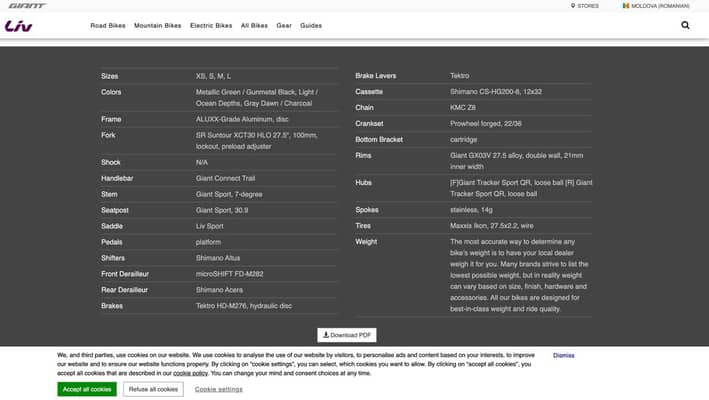Viewport: 709px width, 400px height.
Task: Open the search magnifier icon
Action: tap(685, 25)
